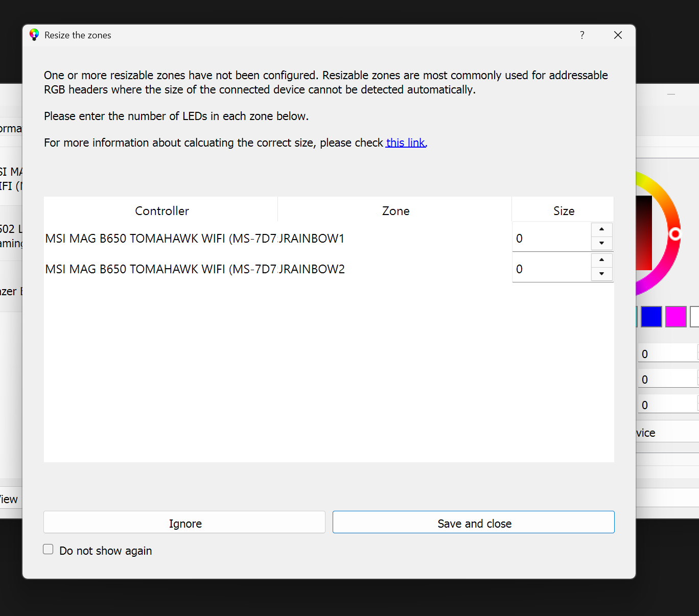Image resolution: width=699 pixels, height=616 pixels.
Task: Click the Ignore button
Action: click(184, 523)
